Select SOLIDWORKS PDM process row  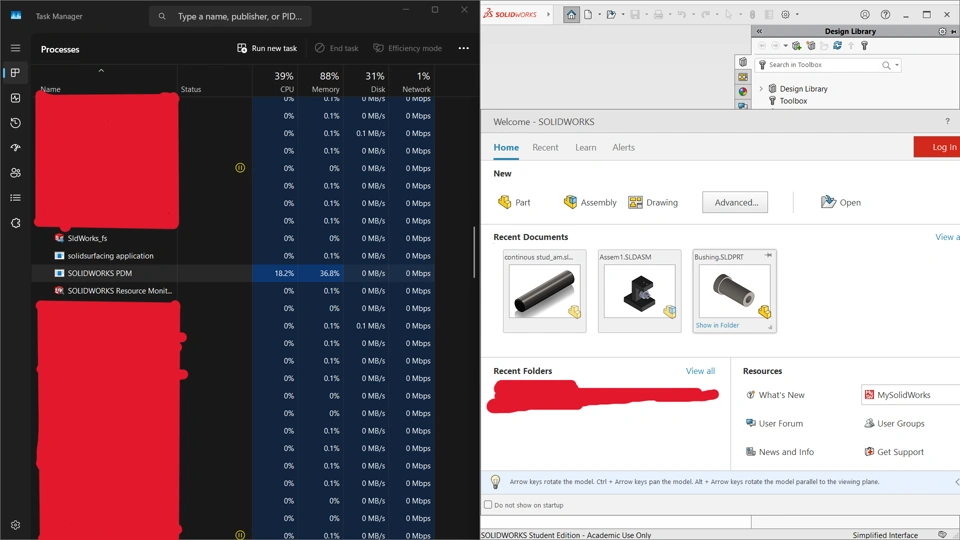[233, 273]
